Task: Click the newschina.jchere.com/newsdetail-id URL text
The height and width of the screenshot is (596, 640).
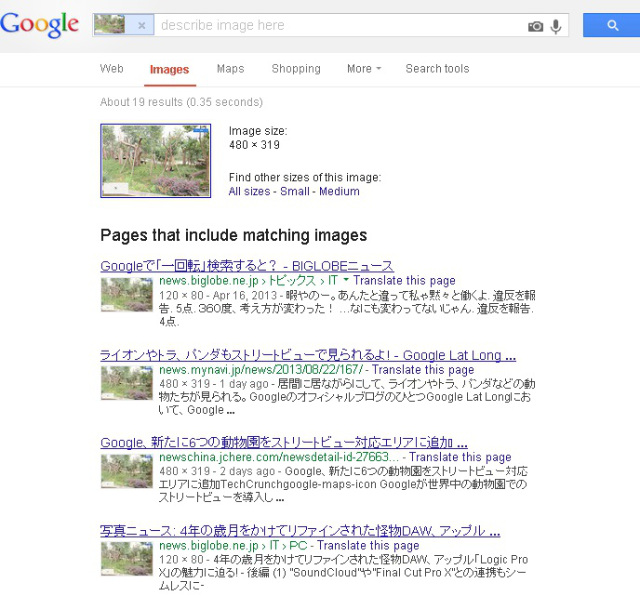Action: pyautogui.click(x=279, y=457)
